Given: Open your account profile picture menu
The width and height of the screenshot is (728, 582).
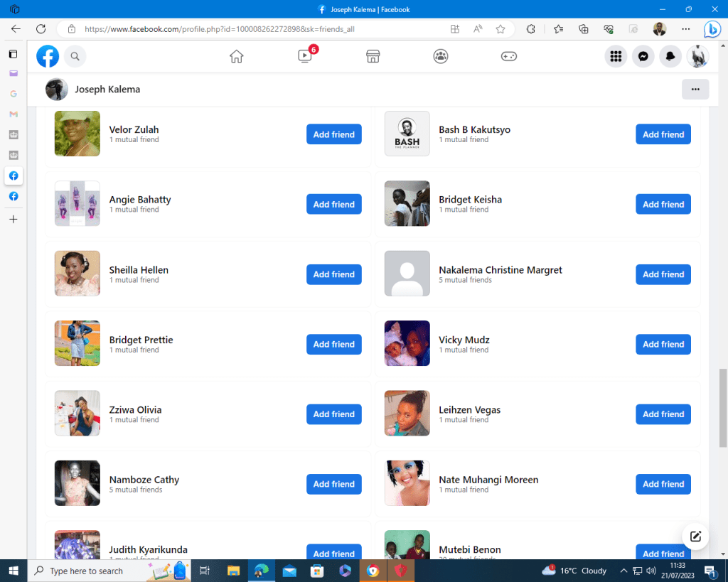Looking at the screenshot, I should (x=697, y=57).
